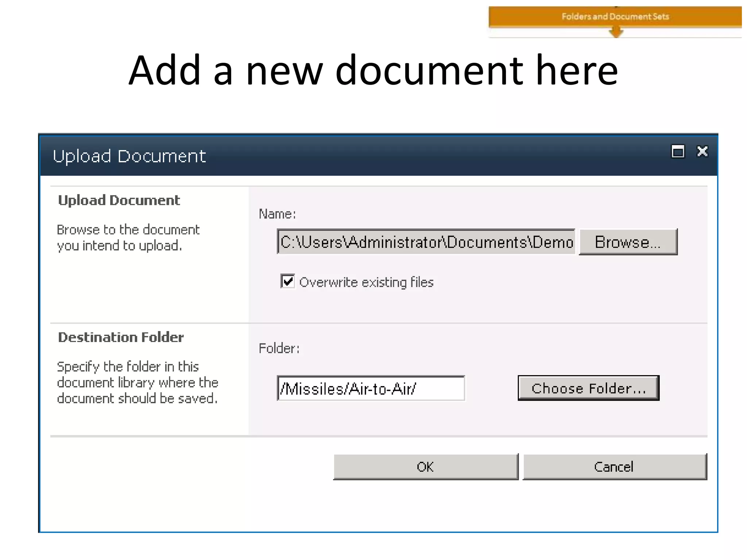Viewport: 747px width, 560px height.
Task: Close the Upload Document dialog
Action: (702, 151)
